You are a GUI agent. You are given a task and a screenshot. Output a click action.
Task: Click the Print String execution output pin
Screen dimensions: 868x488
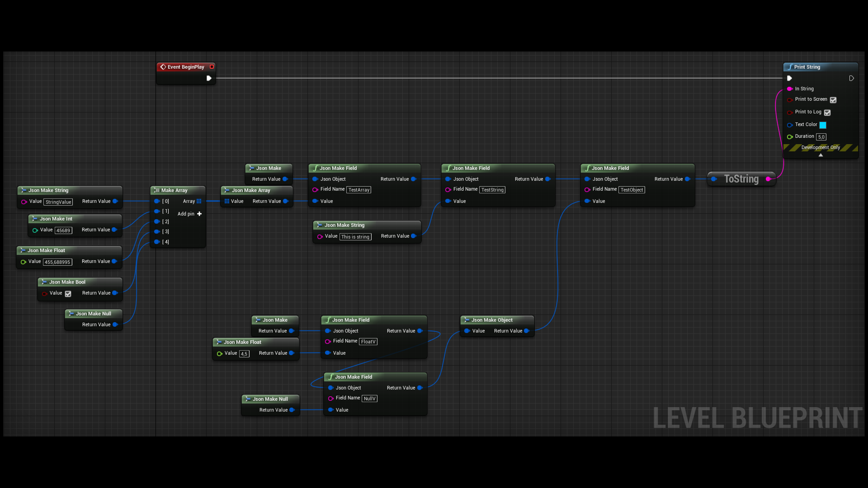851,78
